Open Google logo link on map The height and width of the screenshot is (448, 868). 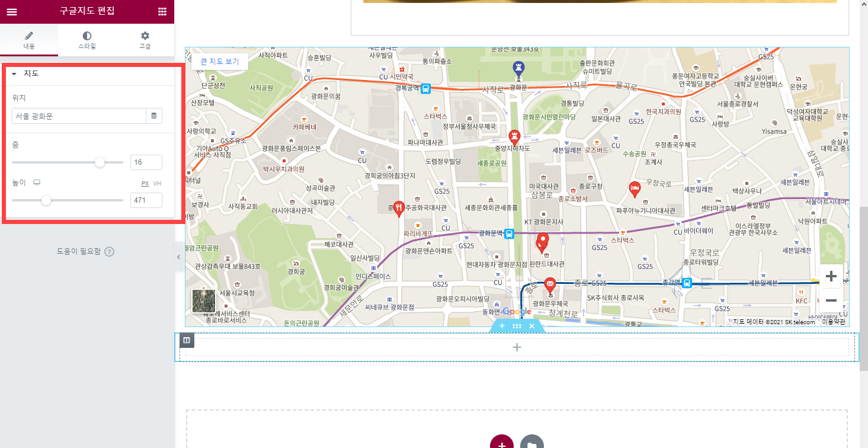click(x=517, y=312)
